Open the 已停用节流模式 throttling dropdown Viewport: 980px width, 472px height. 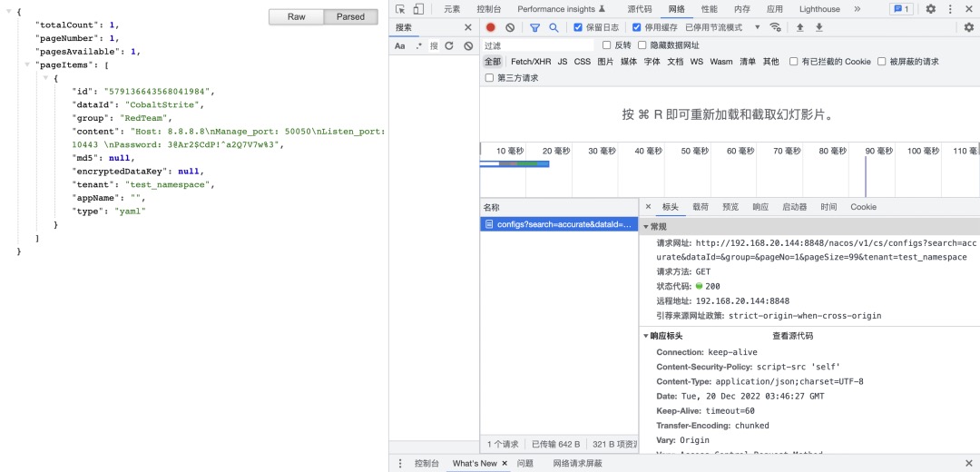[x=723, y=27]
